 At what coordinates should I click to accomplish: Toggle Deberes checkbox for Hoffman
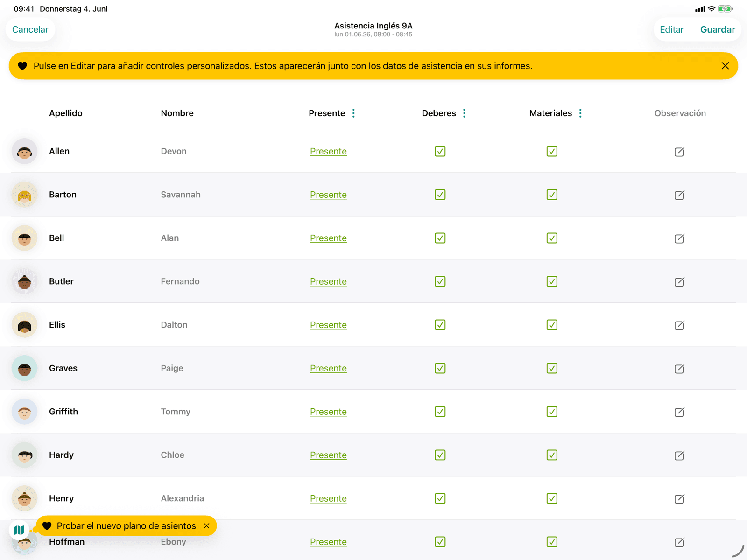tap(440, 542)
